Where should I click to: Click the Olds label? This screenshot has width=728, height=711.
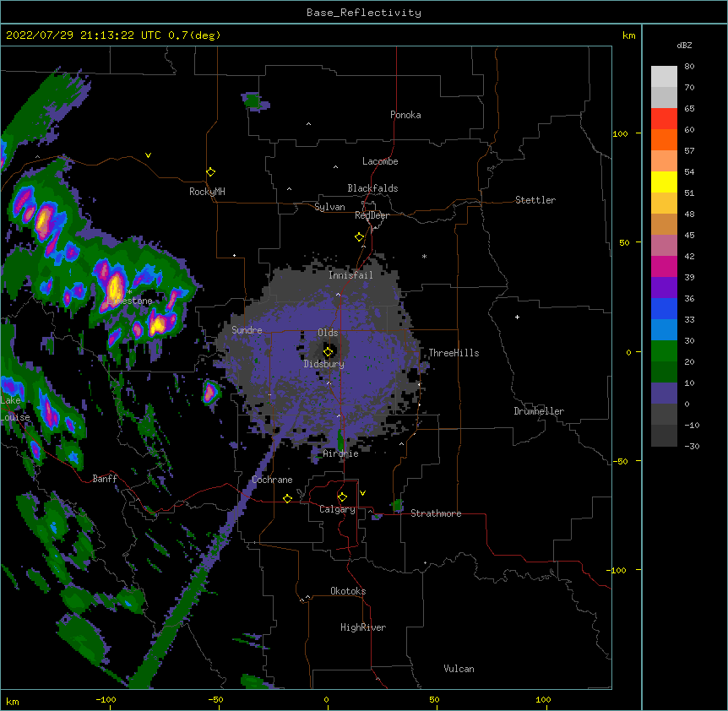(328, 333)
